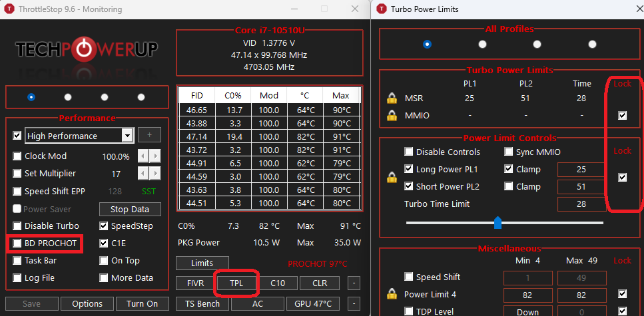
Task: Click the GPU 47°C button
Action: (x=313, y=303)
